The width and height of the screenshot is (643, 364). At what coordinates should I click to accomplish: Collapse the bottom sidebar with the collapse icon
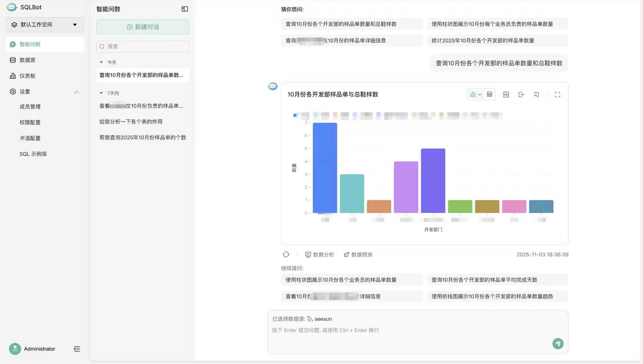click(x=77, y=349)
